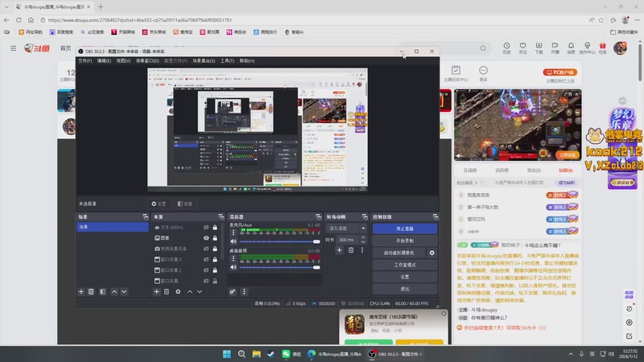Open source properties gear in Sources panel
This screenshot has width=644, height=362.
click(x=178, y=291)
